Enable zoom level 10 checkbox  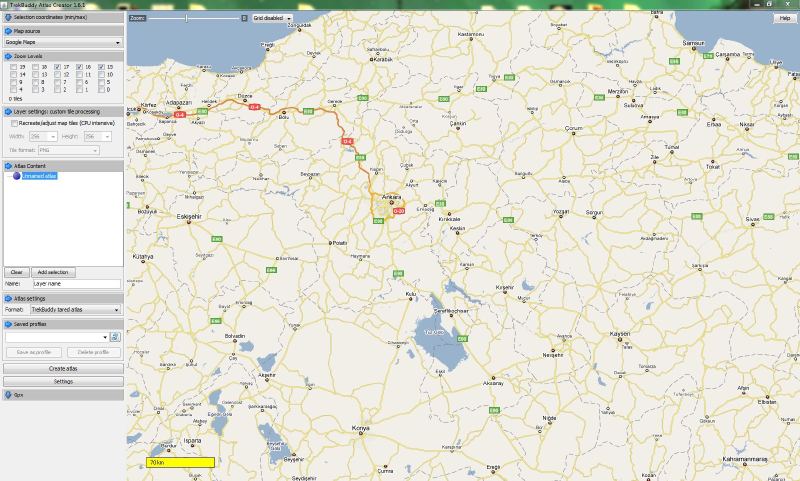point(102,74)
